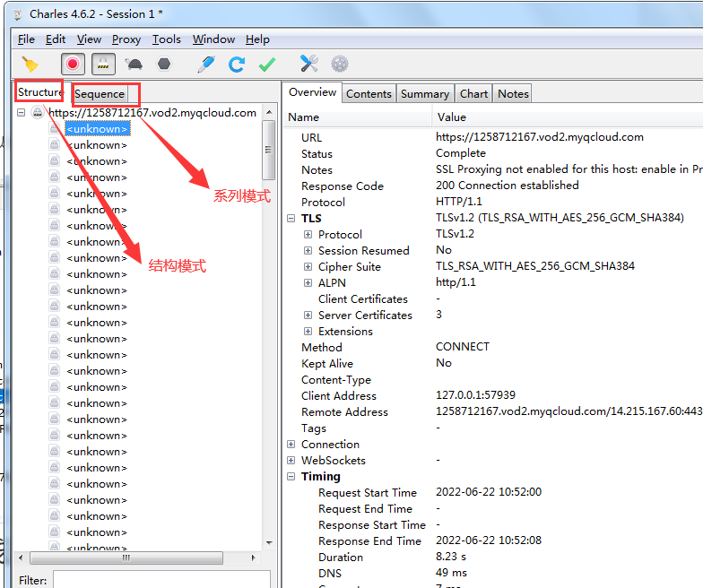Screen dimensions: 703x588
Task: Open the gear settings icon
Action: tap(340, 65)
